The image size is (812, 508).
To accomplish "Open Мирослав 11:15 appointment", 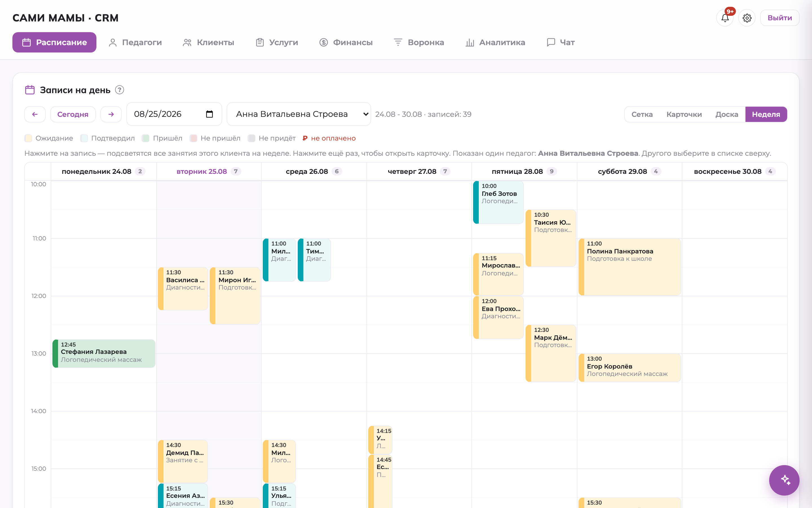I will click(x=498, y=274).
